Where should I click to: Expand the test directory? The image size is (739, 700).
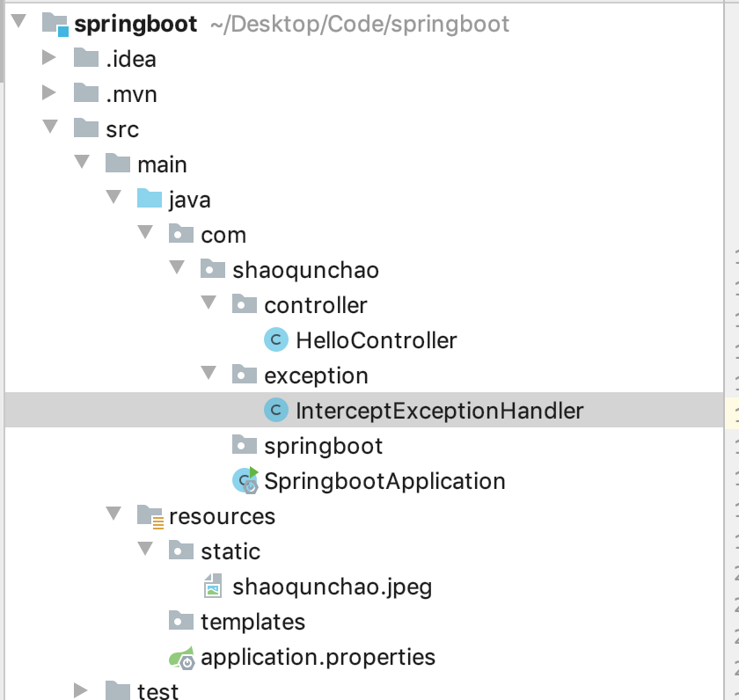83,691
